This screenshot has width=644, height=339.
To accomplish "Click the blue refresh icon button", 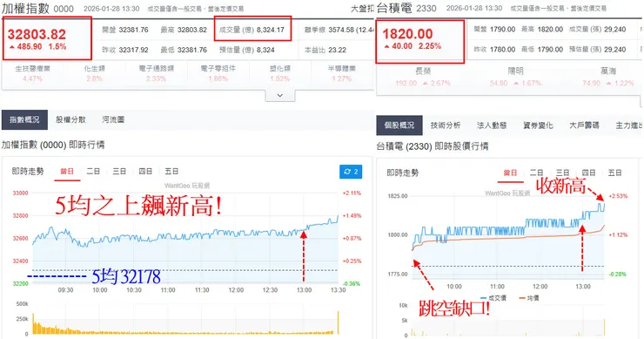I will [x=351, y=172].
